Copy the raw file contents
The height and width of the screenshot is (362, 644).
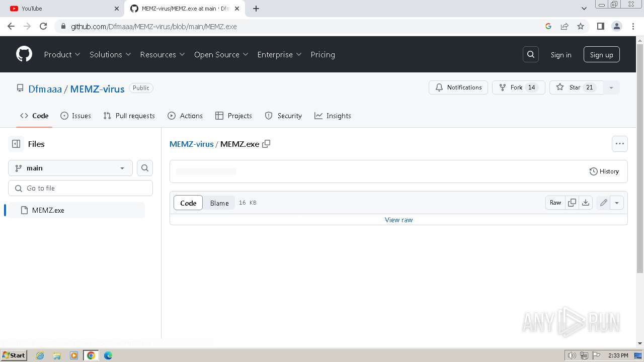572,203
